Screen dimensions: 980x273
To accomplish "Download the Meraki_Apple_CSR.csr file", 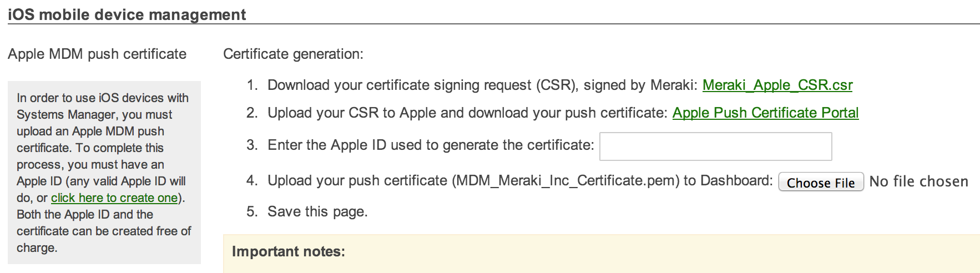I will (x=777, y=85).
